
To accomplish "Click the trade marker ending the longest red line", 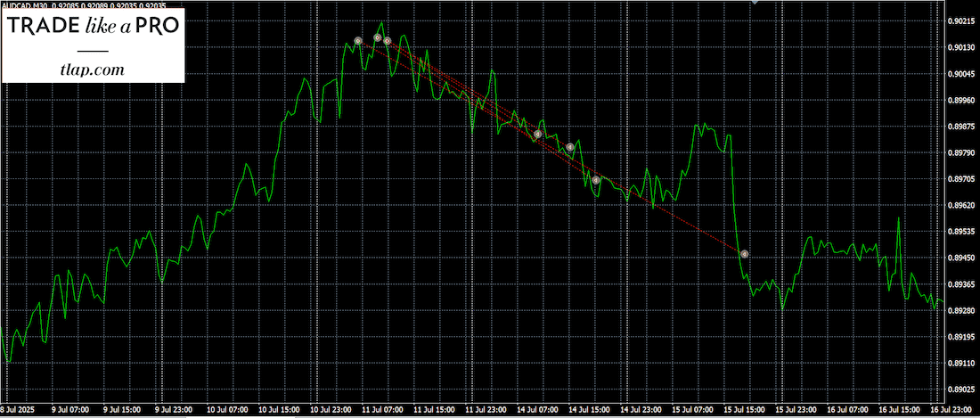I will 744,254.
